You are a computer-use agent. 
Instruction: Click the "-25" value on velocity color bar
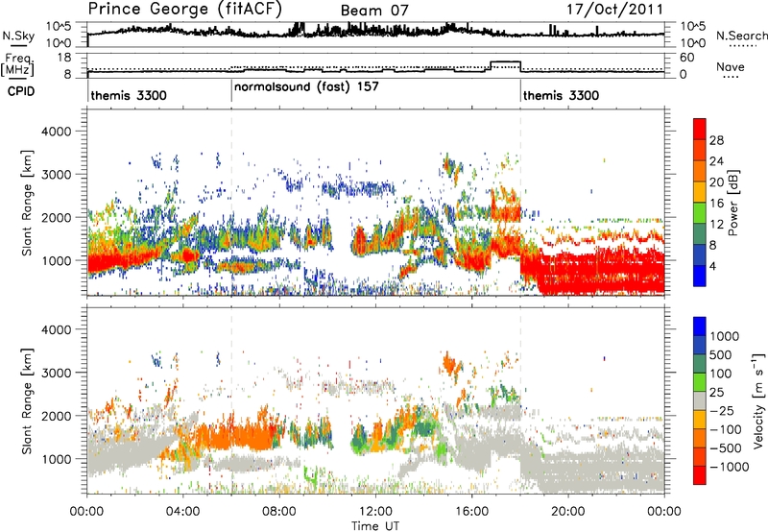[723, 410]
